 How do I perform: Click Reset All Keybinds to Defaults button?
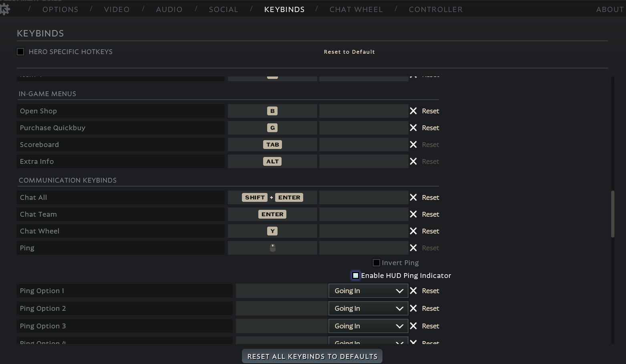[312, 356]
